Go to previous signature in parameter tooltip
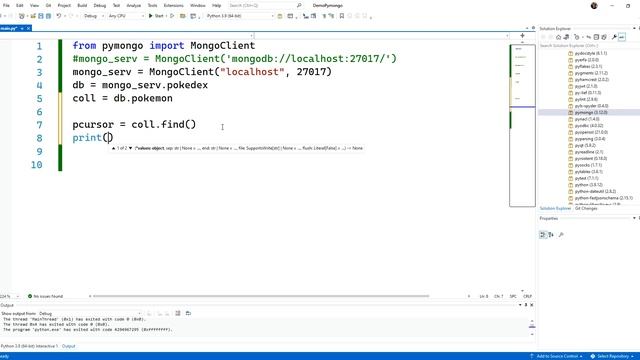This screenshot has width=640, height=360. tap(113, 148)
